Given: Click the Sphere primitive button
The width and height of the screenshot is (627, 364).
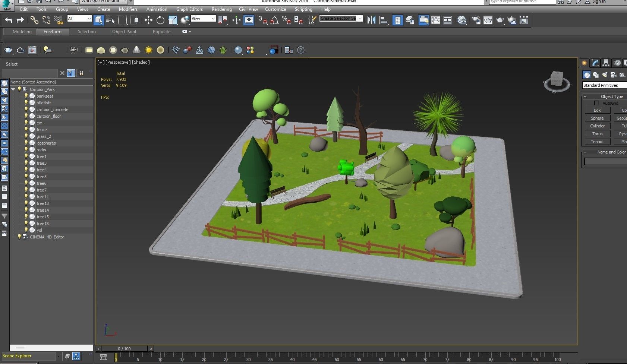Looking at the screenshot, I should click(597, 118).
